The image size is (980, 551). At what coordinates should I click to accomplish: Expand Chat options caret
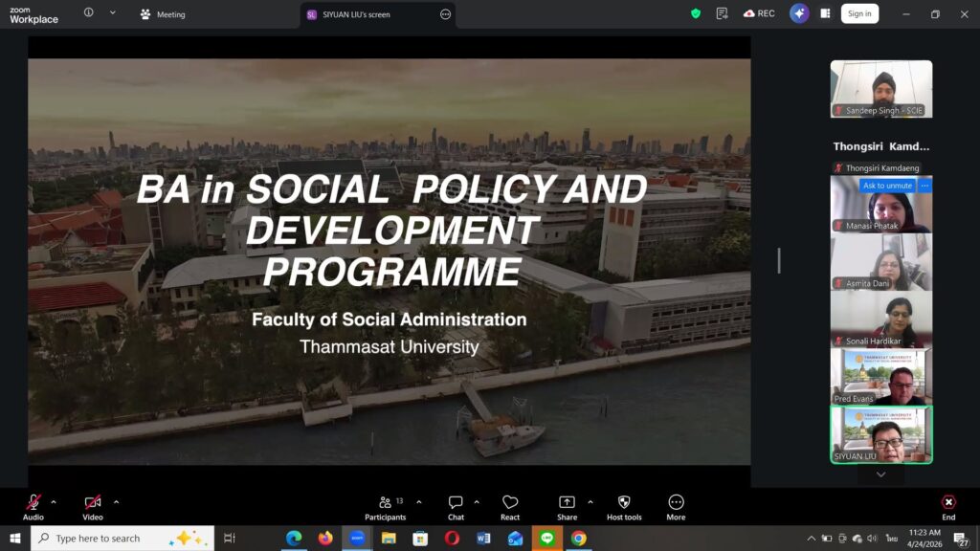click(477, 501)
